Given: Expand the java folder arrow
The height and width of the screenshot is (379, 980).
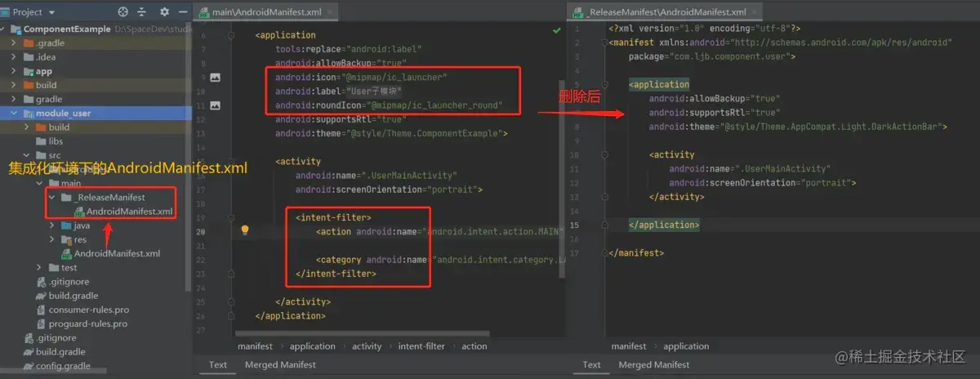Looking at the screenshot, I should tap(52, 225).
